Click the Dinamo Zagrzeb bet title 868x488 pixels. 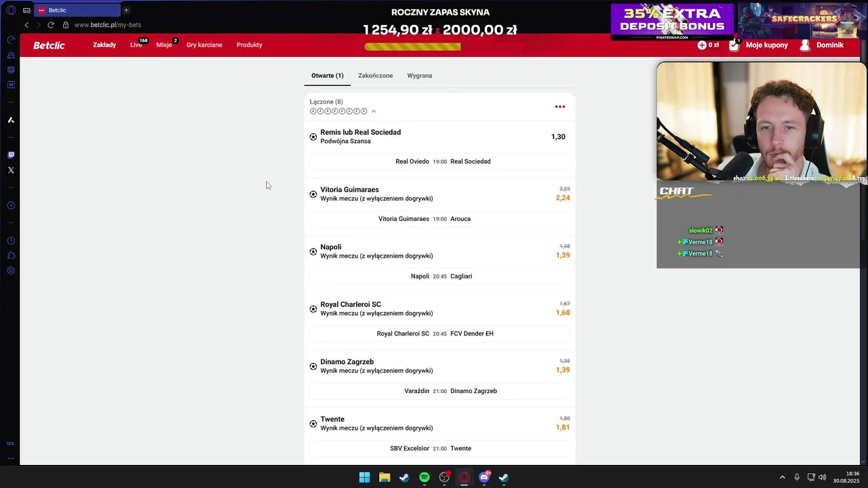pos(347,362)
